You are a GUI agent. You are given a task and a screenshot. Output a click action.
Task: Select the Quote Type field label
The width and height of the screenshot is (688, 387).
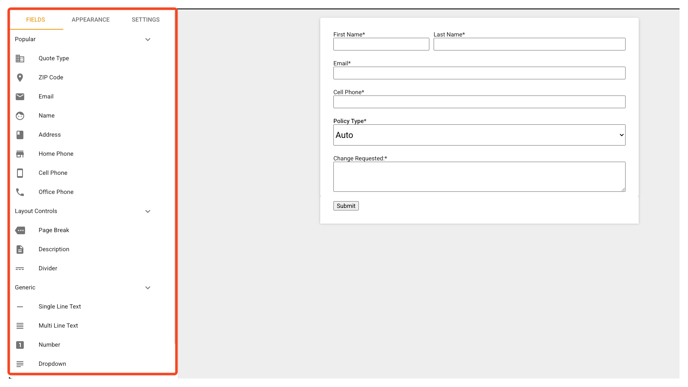coord(54,58)
